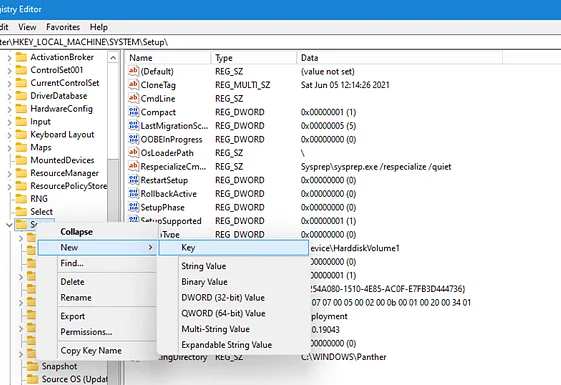This screenshot has width=561, height=385.
Task: Click the CmdLine string value icon
Action: click(133, 98)
